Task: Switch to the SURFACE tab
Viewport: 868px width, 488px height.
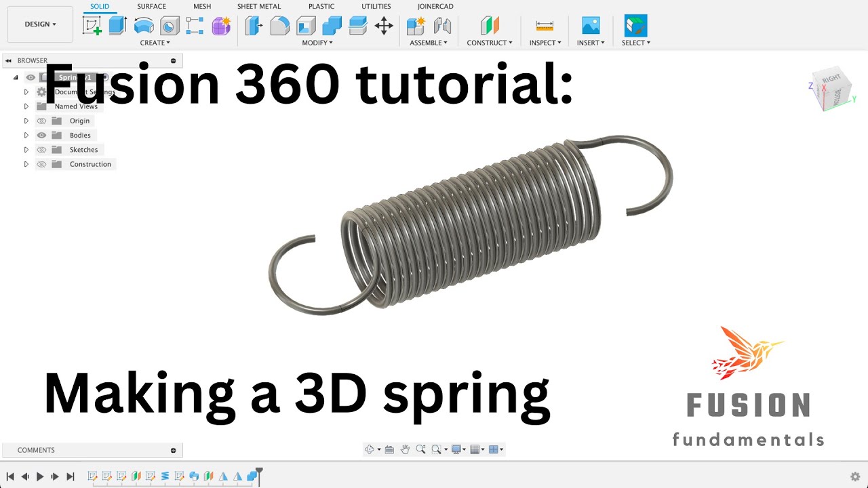Action: 151,6
